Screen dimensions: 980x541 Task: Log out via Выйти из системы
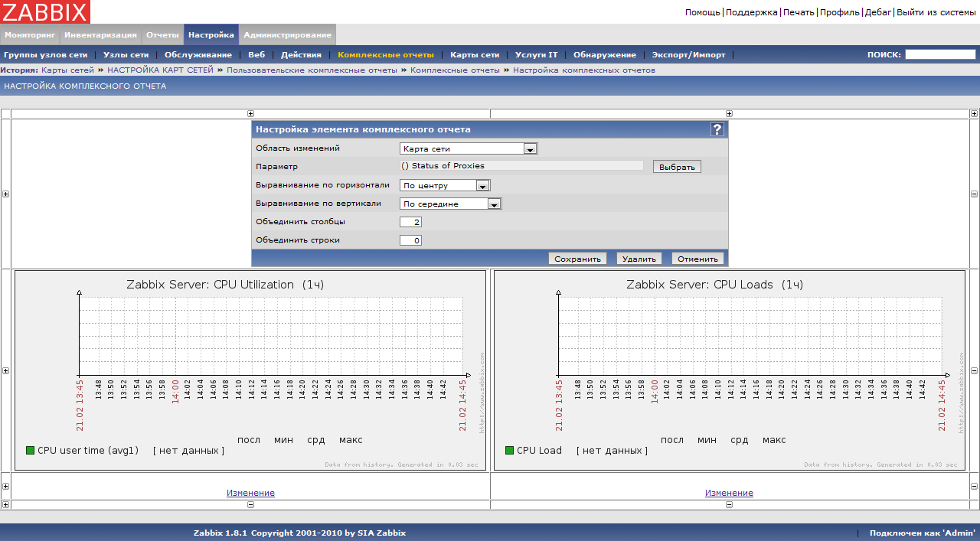[x=936, y=12]
